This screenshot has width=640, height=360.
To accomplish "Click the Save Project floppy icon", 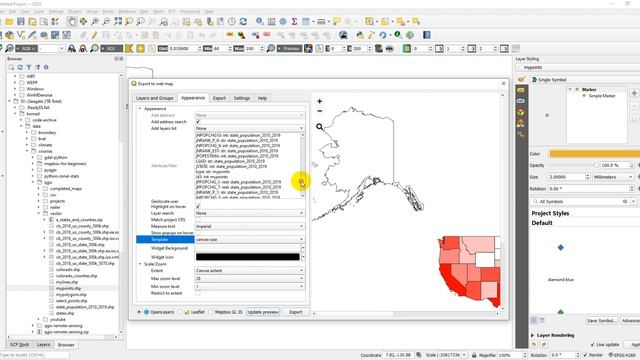I will (x=21, y=22).
